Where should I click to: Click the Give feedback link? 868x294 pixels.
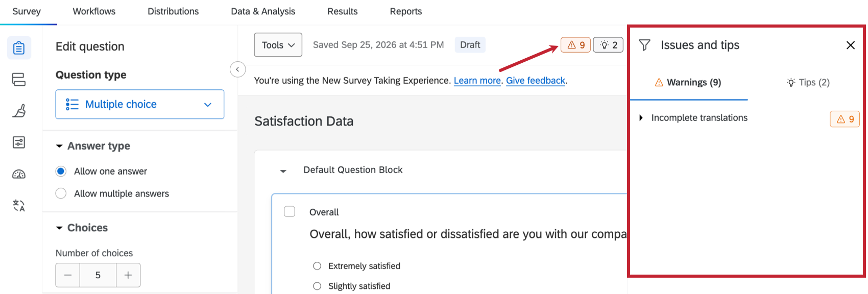click(536, 81)
